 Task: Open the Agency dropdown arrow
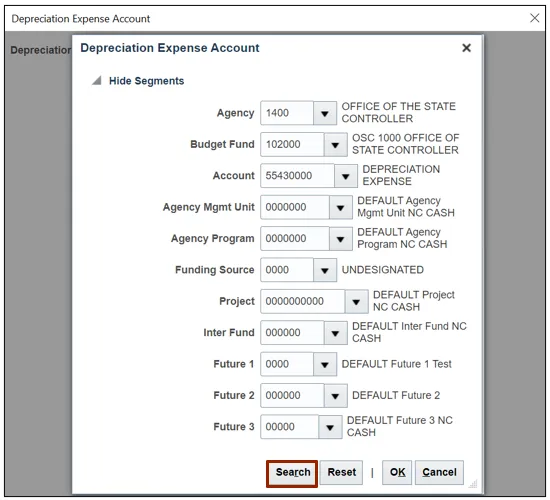(325, 113)
